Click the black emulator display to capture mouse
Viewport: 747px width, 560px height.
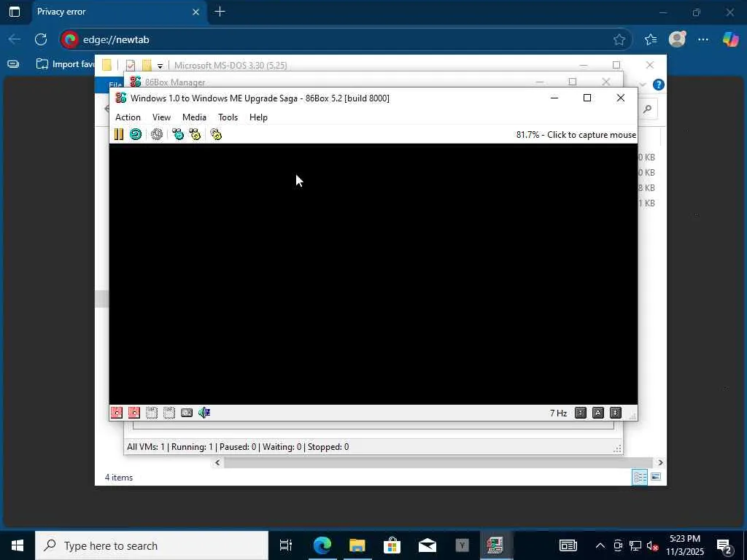(373, 274)
